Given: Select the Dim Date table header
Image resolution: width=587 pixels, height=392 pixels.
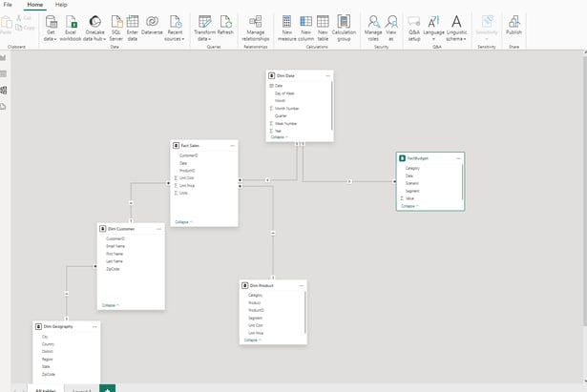Looking at the screenshot, I should tap(300, 75).
